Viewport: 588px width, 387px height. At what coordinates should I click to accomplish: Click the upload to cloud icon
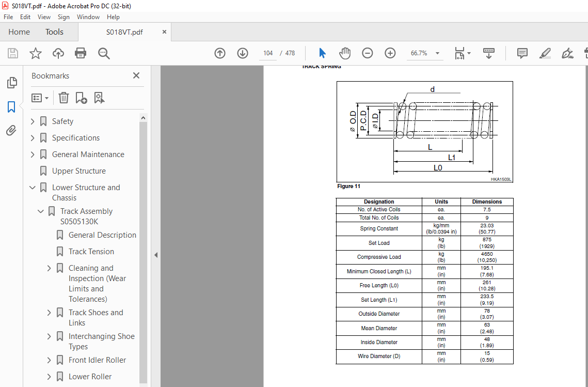click(x=58, y=53)
